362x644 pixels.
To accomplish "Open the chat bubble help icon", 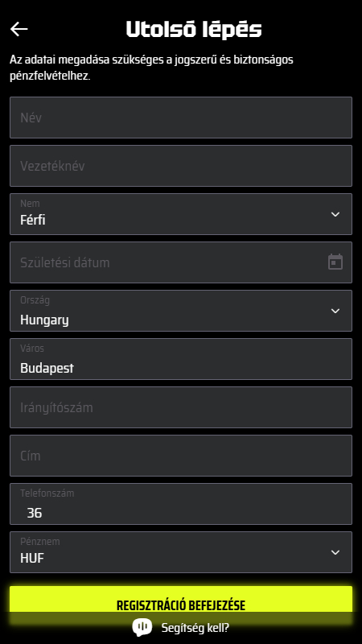I will click(142, 627).
